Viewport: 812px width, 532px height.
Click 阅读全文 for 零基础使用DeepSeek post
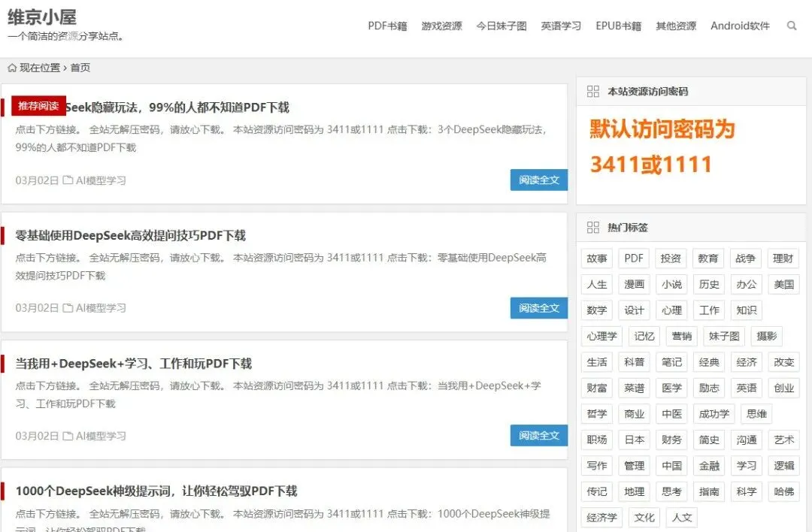(x=538, y=308)
